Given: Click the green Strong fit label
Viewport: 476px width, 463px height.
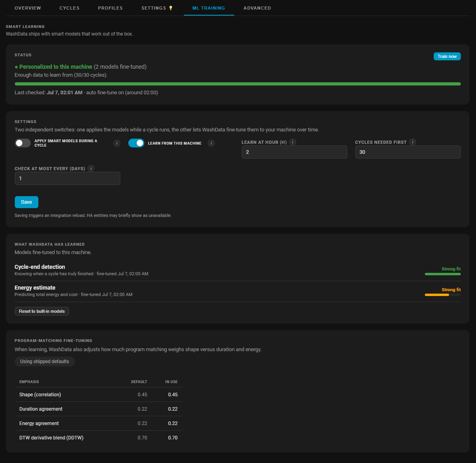Looking at the screenshot, I should [x=451, y=269].
